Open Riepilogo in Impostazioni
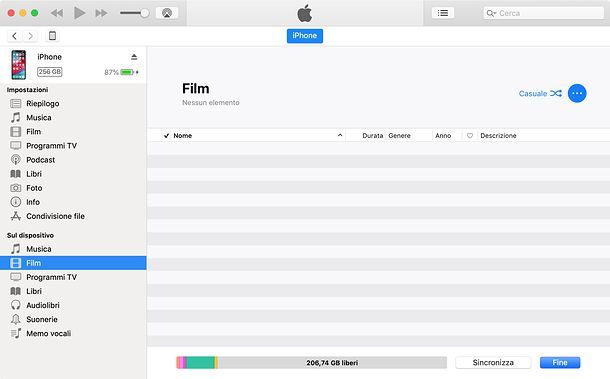Viewport: 610px width, 379px height. pyautogui.click(x=73, y=104)
